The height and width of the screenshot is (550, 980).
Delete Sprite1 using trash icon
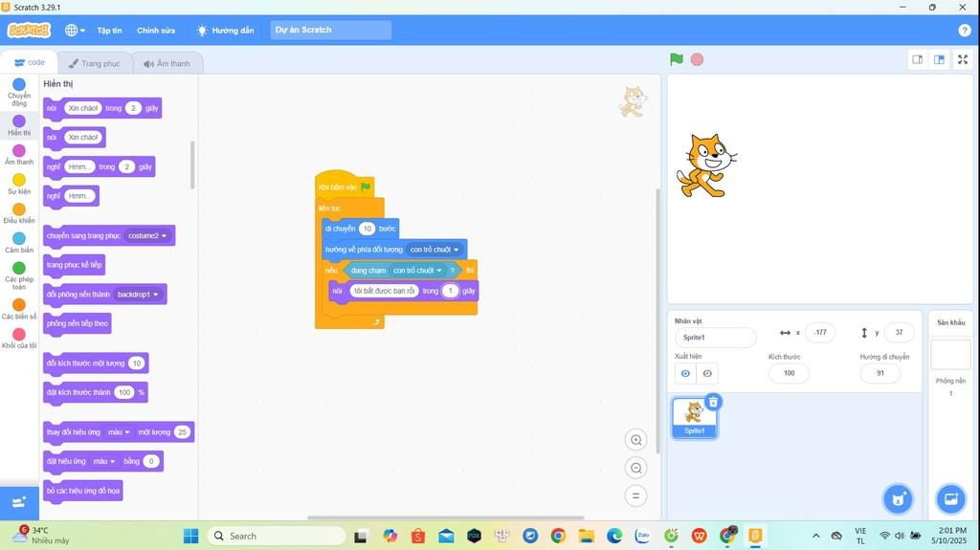(x=713, y=402)
